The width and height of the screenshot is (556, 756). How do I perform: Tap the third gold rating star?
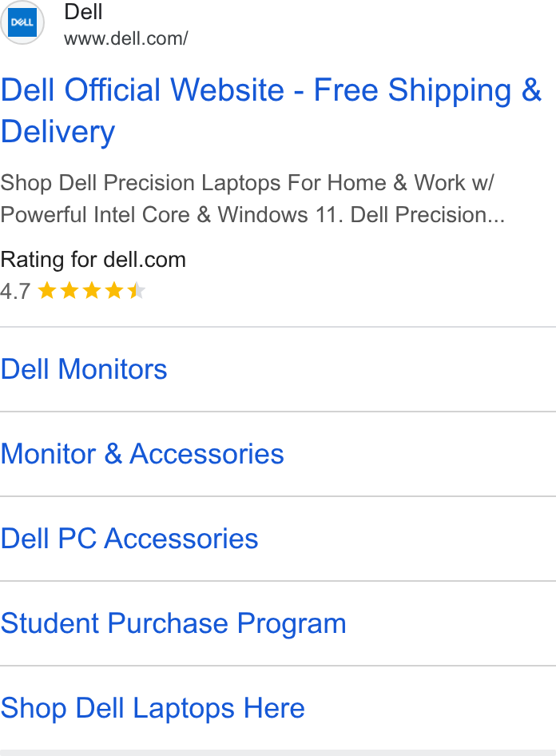click(x=92, y=291)
